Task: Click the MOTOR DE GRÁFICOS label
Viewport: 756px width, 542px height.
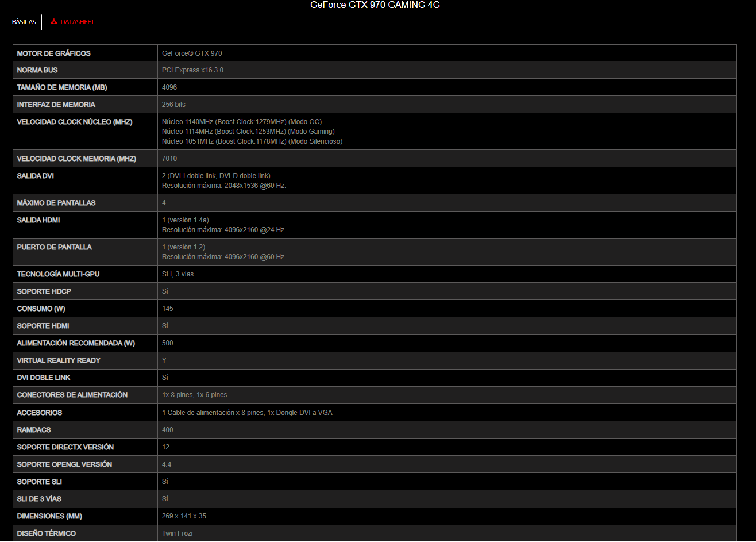Action: (x=54, y=53)
